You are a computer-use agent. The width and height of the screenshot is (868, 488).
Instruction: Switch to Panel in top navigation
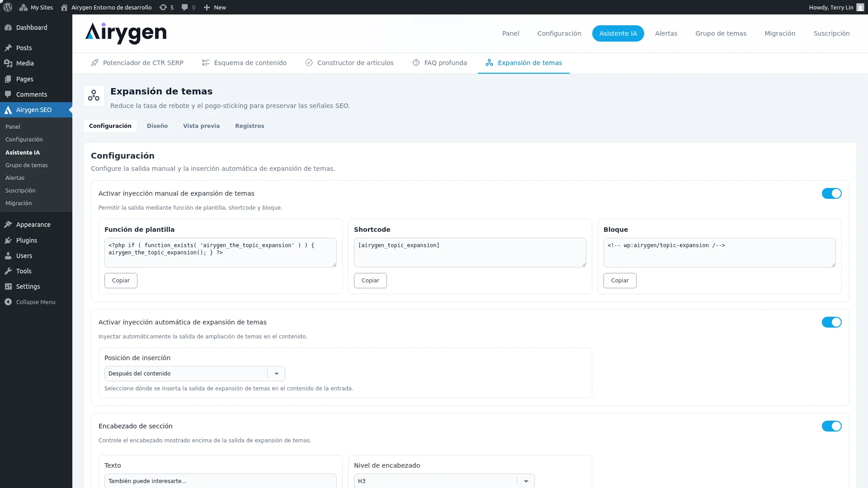(510, 33)
